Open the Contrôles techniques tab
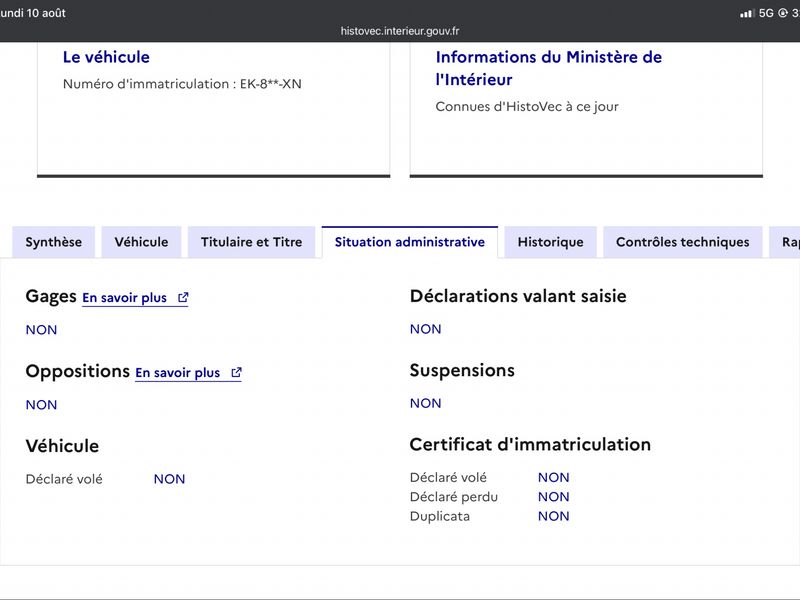Viewport: 800px width, 600px height. [x=683, y=242]
